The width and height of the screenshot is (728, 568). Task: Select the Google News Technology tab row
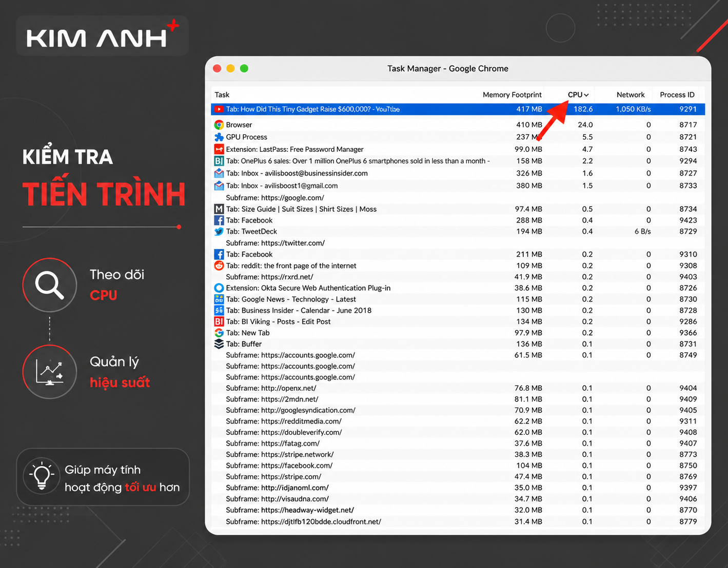[458, 299]
